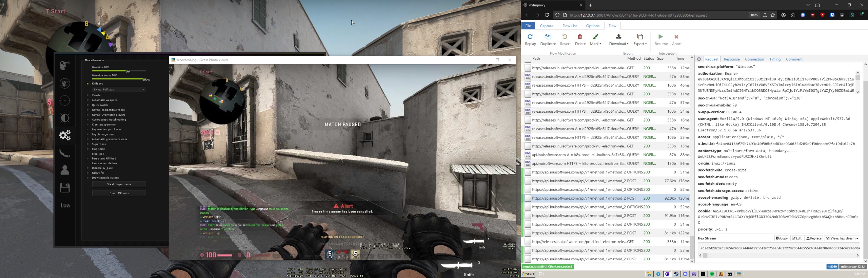Open the Windows Start menu
868x278 pixels.
coord(528,274)
